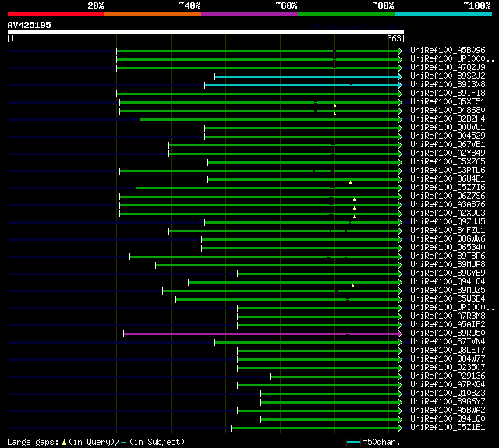Click the UniRef100_C5Z7I6 label

pos(448,188)
